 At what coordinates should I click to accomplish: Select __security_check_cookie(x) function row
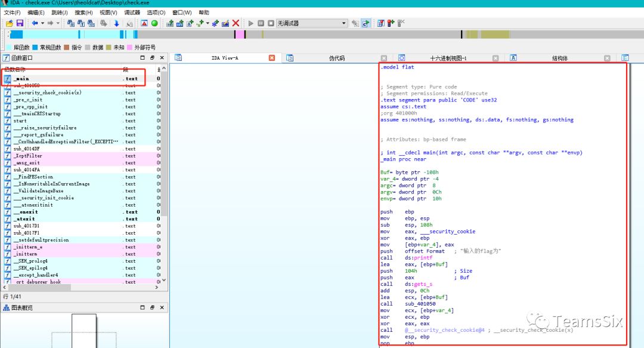pos(82,93)
